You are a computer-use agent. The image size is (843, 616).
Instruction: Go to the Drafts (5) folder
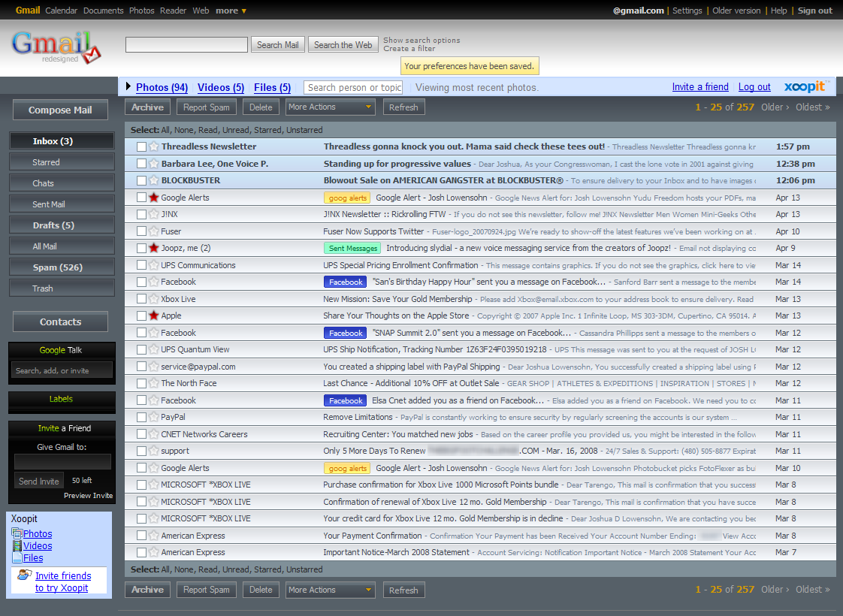(x=62, y=225)
